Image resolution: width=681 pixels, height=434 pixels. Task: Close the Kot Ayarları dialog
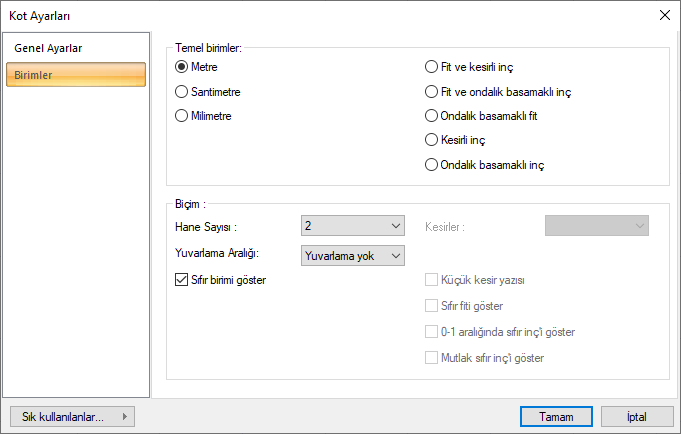click(663, 15)
